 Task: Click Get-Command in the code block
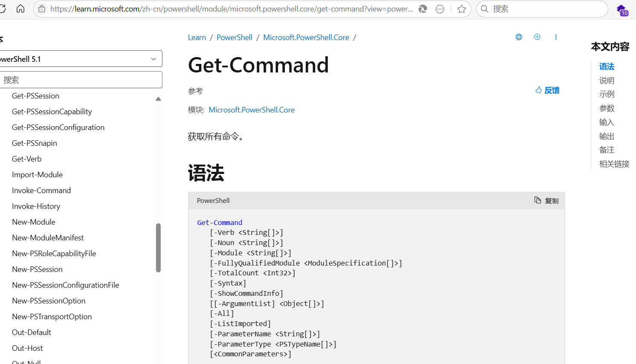220,222
